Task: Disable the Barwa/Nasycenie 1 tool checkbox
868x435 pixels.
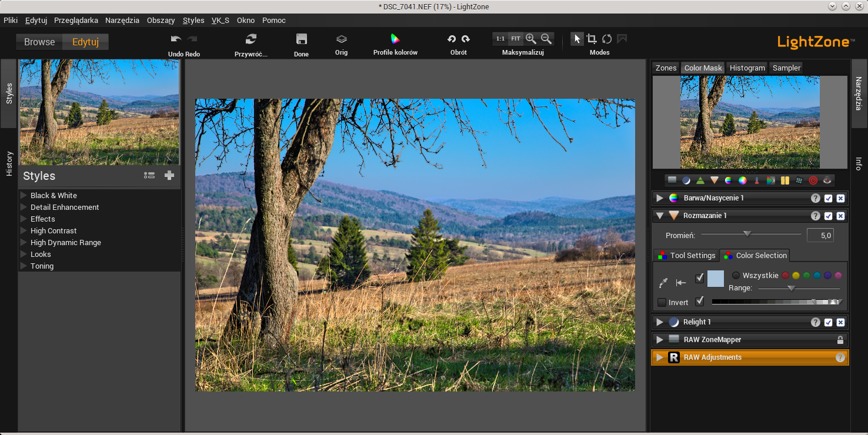Action: 829,198
